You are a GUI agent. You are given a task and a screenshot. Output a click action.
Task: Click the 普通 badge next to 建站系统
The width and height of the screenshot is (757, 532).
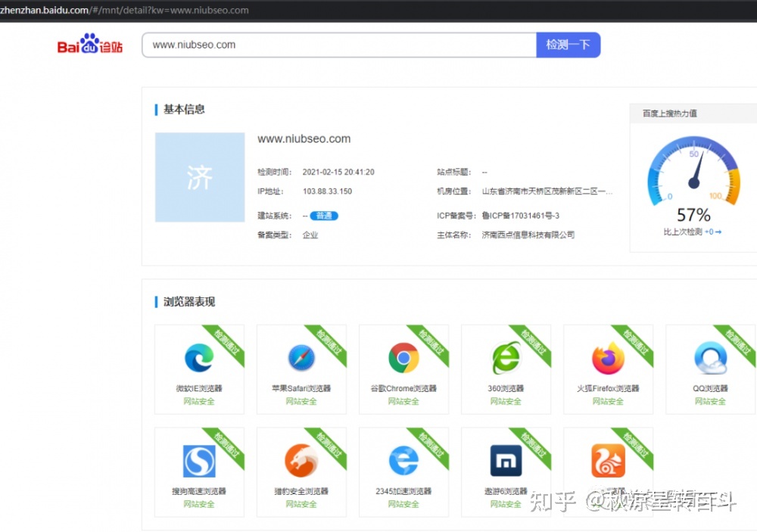324,216
